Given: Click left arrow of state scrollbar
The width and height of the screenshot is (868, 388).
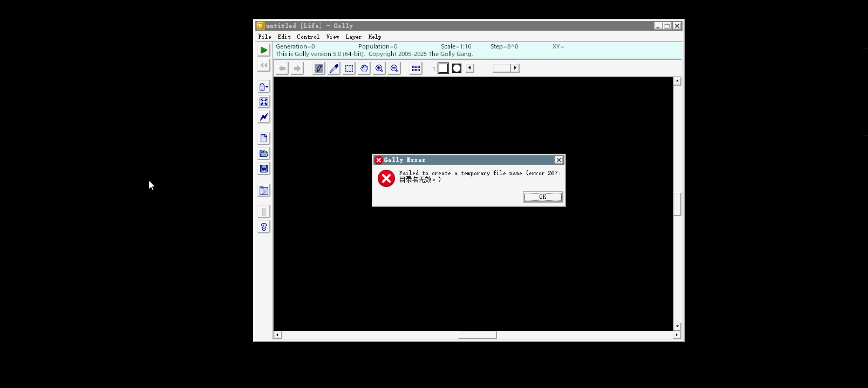Looking at the screenshot, I should click(470, 68).
